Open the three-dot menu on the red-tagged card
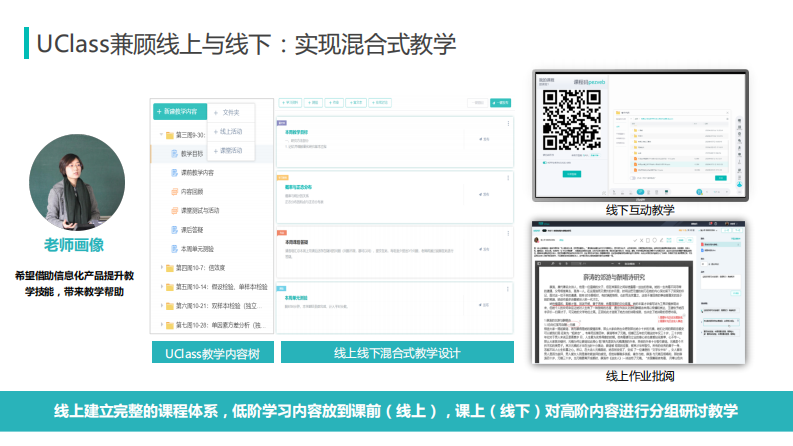Screen dimensions: 793x446 [x=508, y=234]
